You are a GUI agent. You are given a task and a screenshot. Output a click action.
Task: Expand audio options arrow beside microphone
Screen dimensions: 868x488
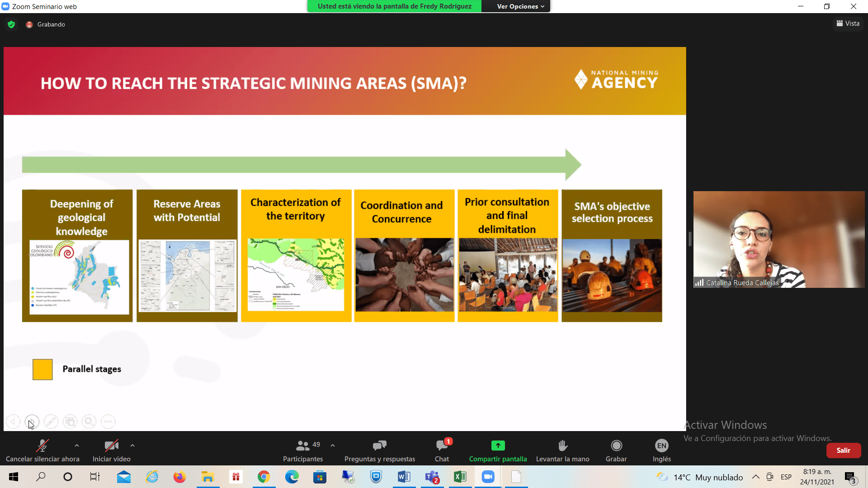[x=77, y=446]
